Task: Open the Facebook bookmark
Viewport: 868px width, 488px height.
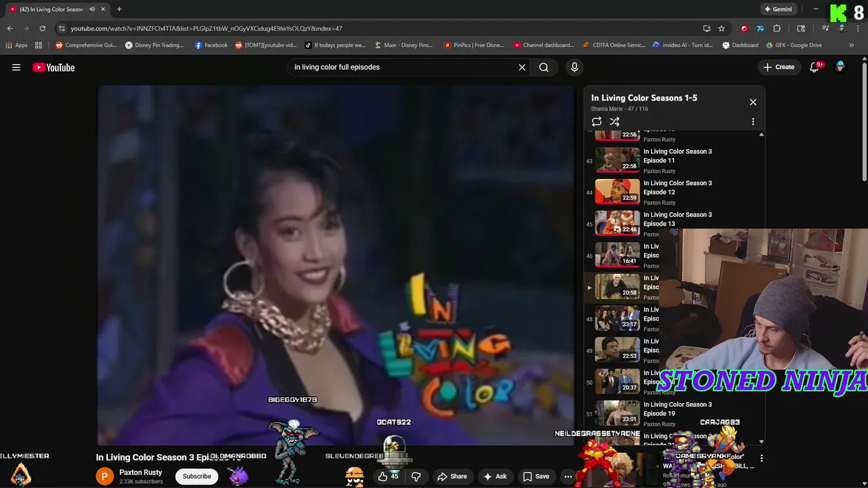Action: click(x=211, y=45)
